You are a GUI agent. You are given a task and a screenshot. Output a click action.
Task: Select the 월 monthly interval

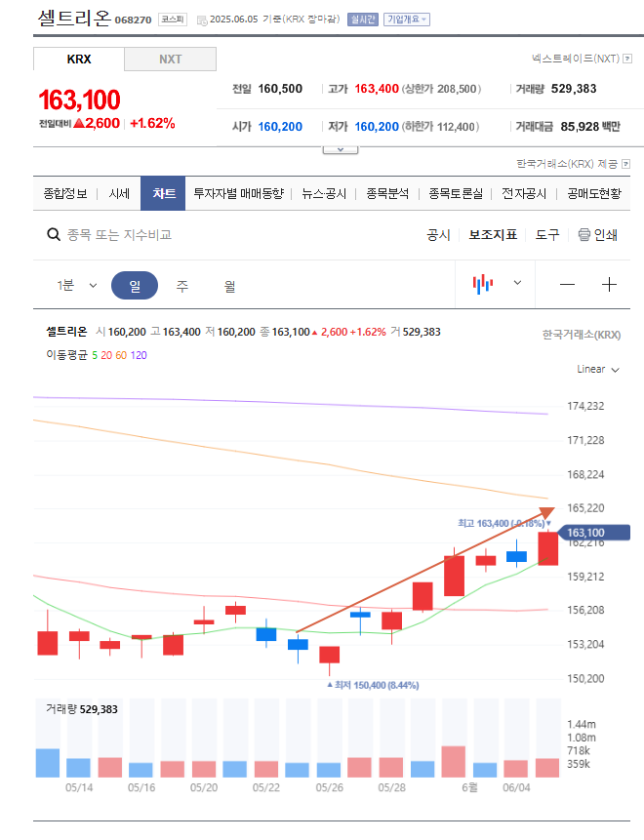pos(230,286)
